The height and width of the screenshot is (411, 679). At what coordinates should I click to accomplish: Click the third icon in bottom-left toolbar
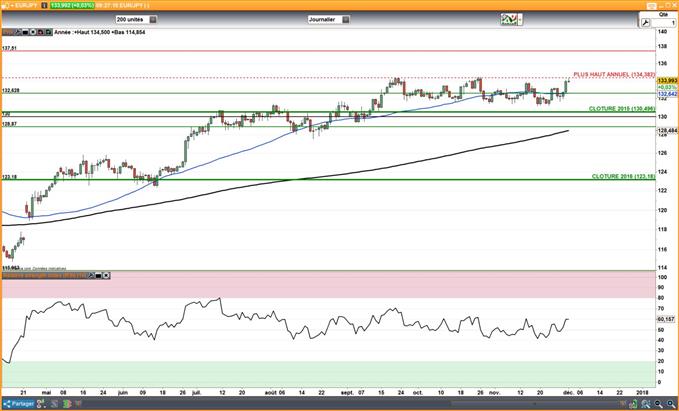click(x=54, y=404)
